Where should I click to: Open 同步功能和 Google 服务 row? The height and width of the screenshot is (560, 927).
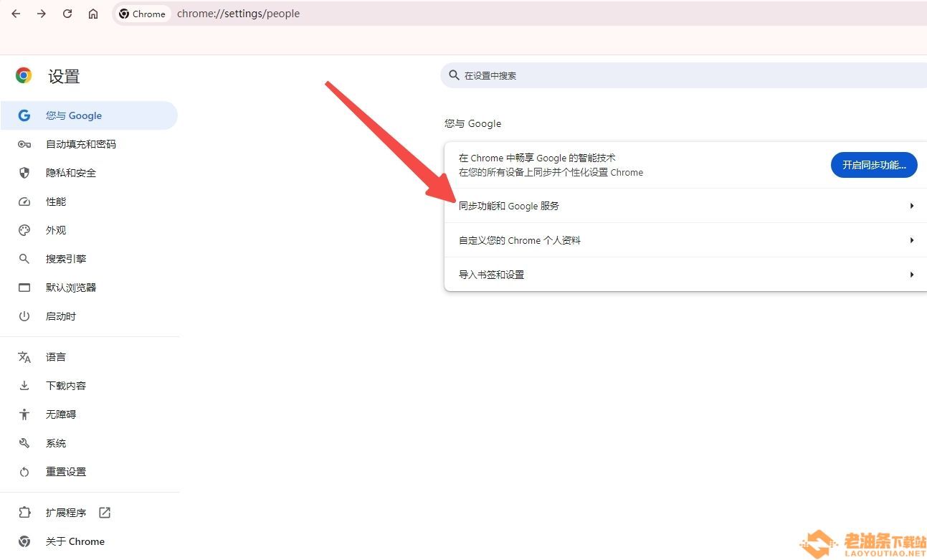(685, 206)
